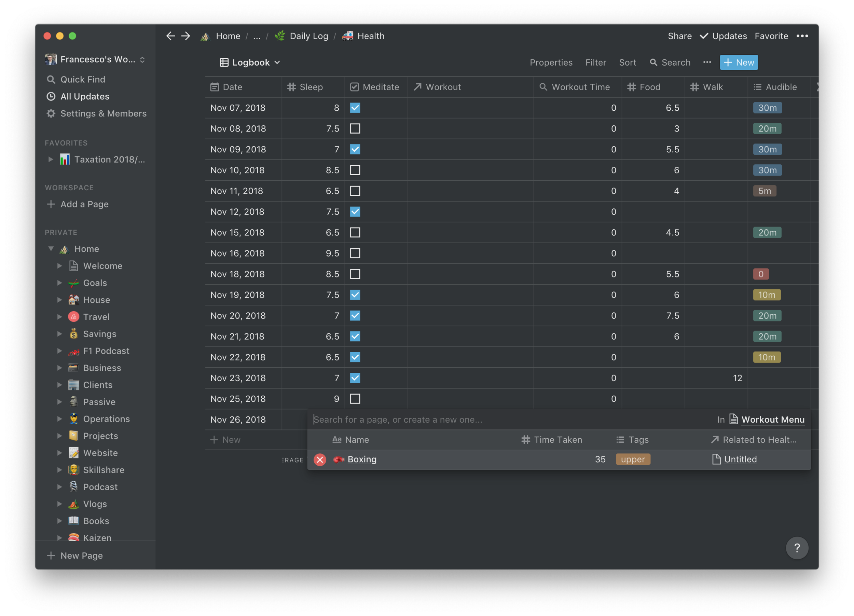Viewport: 854px width, 616px height.
Task: Check the Meditate box for Nov 08, 2018
Action: coord(355,128)
